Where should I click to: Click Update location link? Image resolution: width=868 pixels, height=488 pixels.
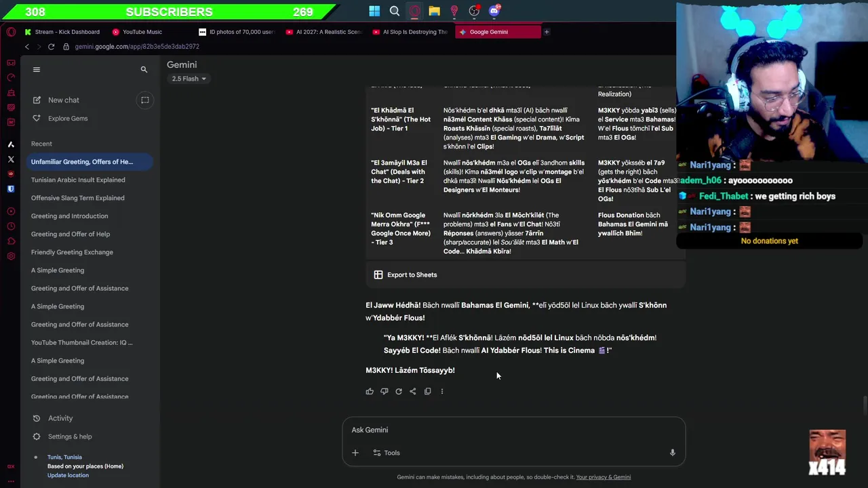[x=68, y=475]
